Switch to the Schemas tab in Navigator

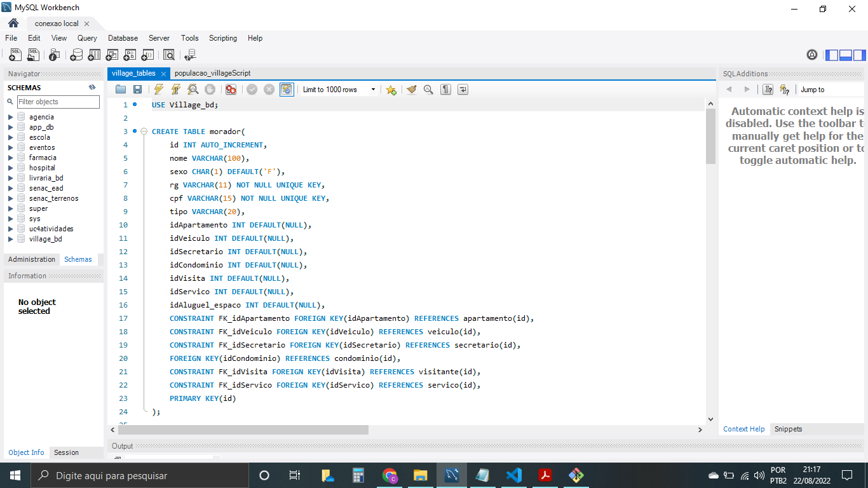[x=78, y=259]
